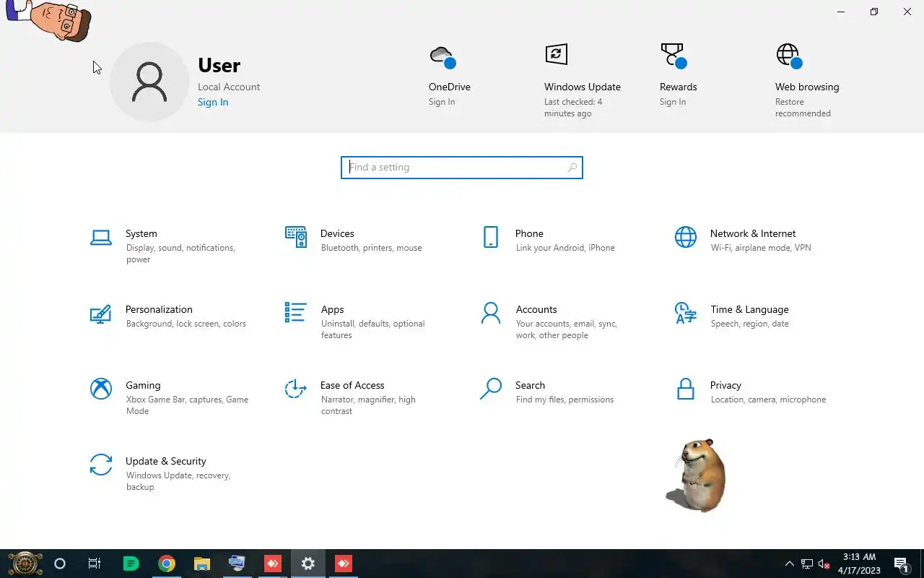This screenshot has height=578, width=924.
Task: Click the keyboard app taskbar icon
Action: 237,564
